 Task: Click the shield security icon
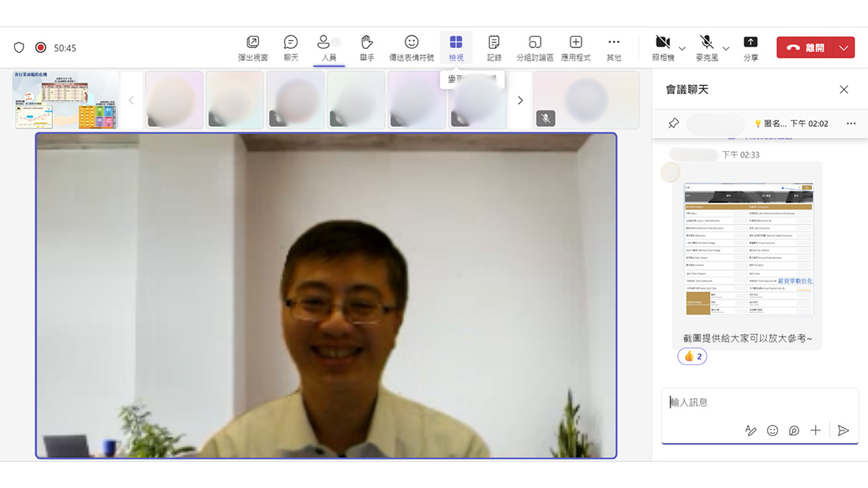point(19,47)
